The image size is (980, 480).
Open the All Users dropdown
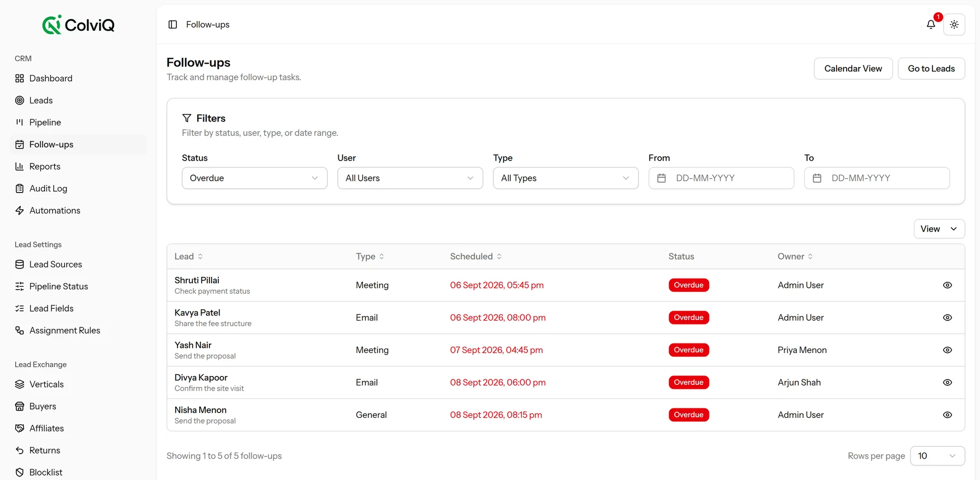410,178
